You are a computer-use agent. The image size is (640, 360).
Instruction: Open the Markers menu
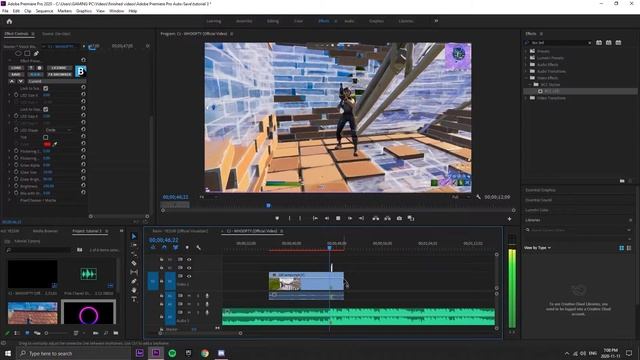coord(64,11)
